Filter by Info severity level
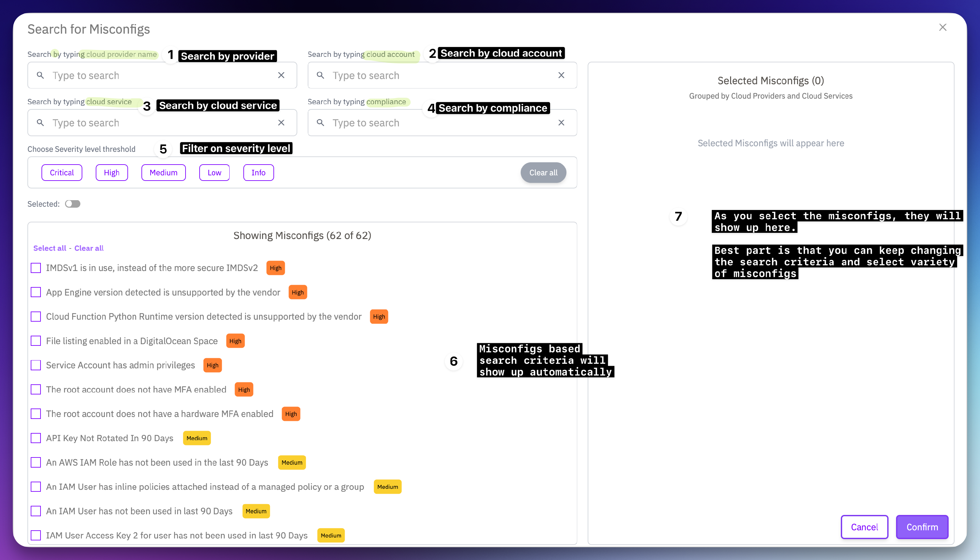Viewport: 980px width, 560px height. click(x=258, y=173)
